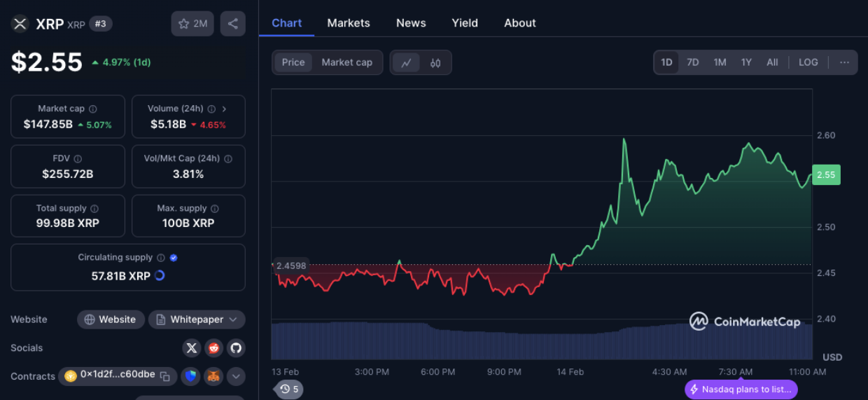The image size is (868, 400).
Task: Click the 'Nasdaq plans to list' event marker
Action: 741,389
